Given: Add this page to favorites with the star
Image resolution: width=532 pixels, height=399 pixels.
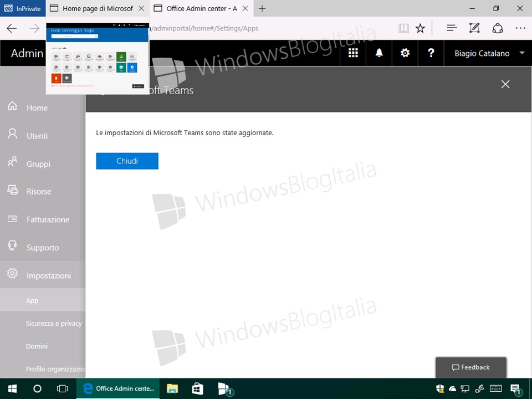Looking at the screenshot, I should tap(420, 28).
